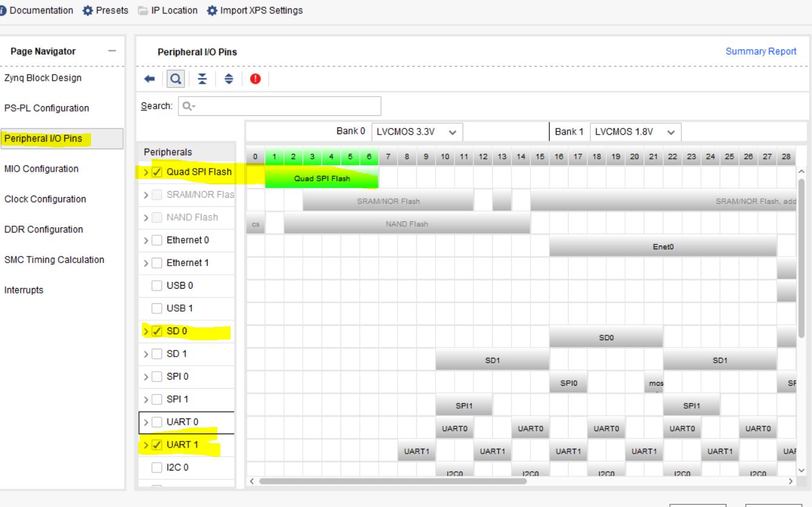Collapse the Page Navigator with the minus icon
This screenshot has width=812, height=507.
[112, 52]
